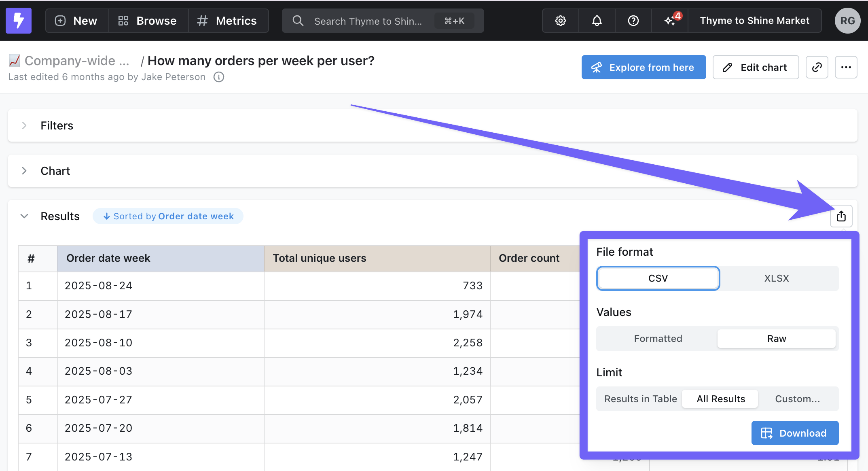Click the search Thyme to Shine field
The width and height of the screenshot is (868, 471).
click(368, 21)
